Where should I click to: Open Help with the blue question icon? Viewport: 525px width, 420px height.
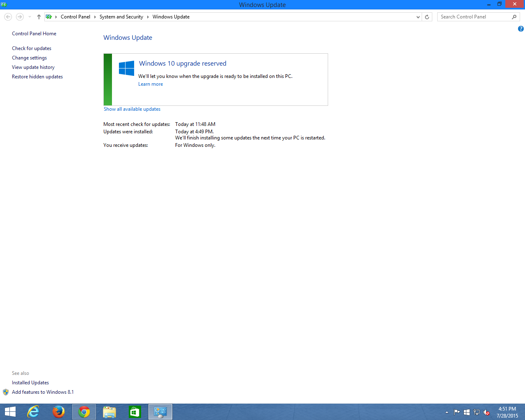[520, 29]
